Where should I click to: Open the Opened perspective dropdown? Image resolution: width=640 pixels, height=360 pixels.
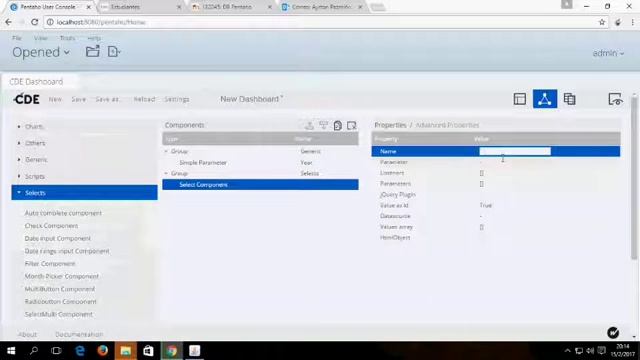pos(41,52)
